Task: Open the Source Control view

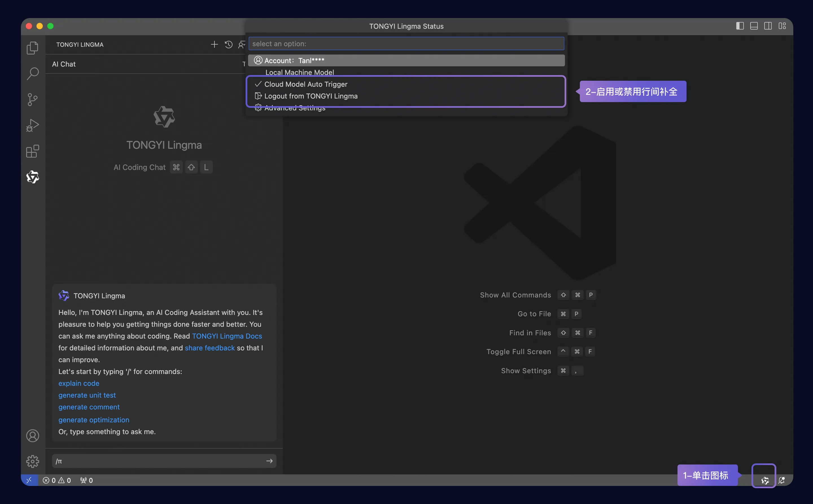Action: [x=32, y=99]
